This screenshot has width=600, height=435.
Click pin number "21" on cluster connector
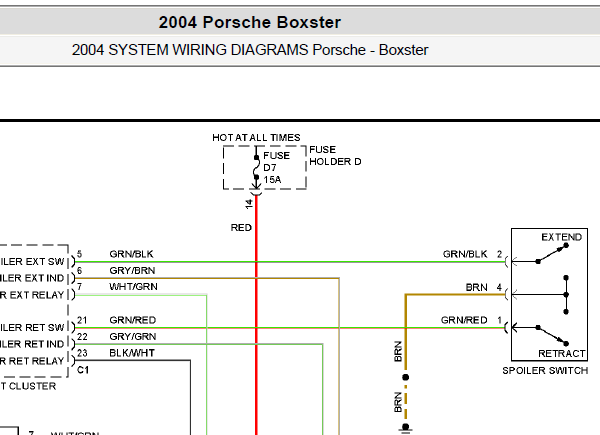[82, 320]
